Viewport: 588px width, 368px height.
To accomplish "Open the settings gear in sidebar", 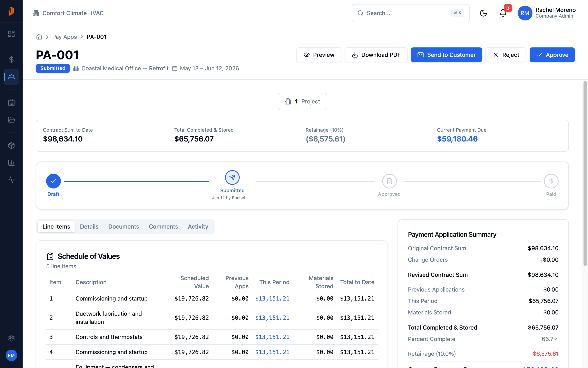I will [x=11, y=338].
